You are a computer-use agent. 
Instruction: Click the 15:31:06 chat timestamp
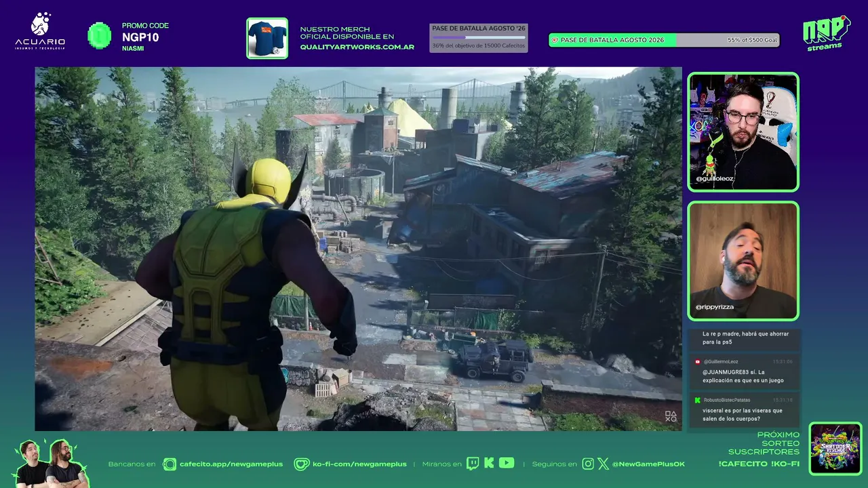coord(783,362)
